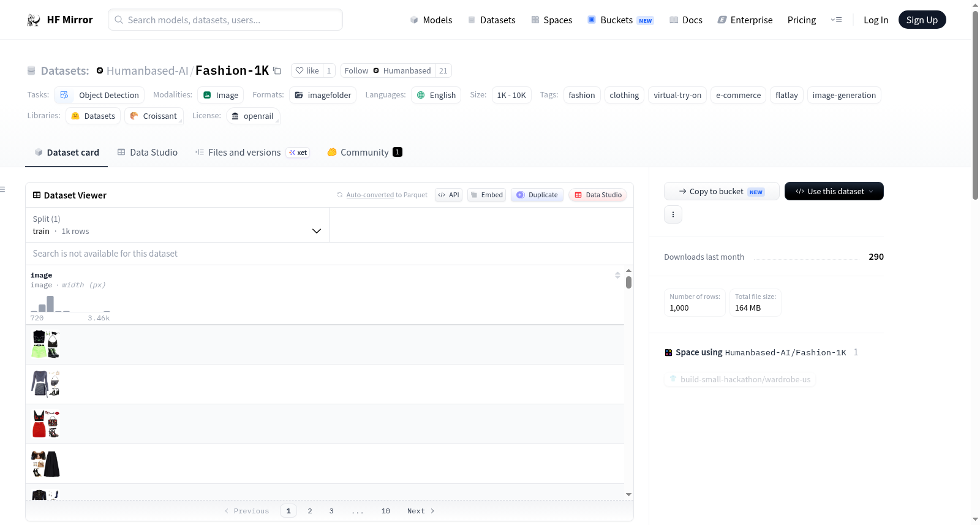Go to Pricing page
980x525 pixels.
coord(802,20)
